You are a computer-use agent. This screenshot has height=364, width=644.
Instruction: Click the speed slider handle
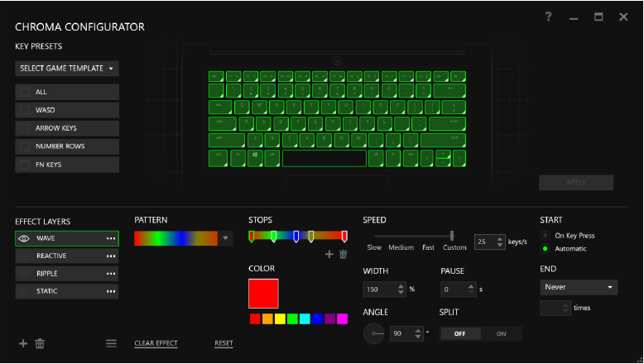tap(452, 236)
